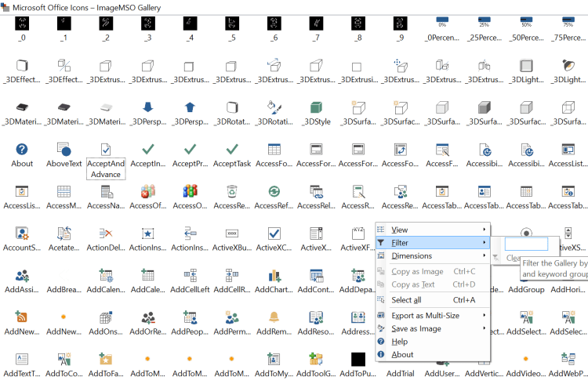Select the AddGroup icon

coord(526,276)
